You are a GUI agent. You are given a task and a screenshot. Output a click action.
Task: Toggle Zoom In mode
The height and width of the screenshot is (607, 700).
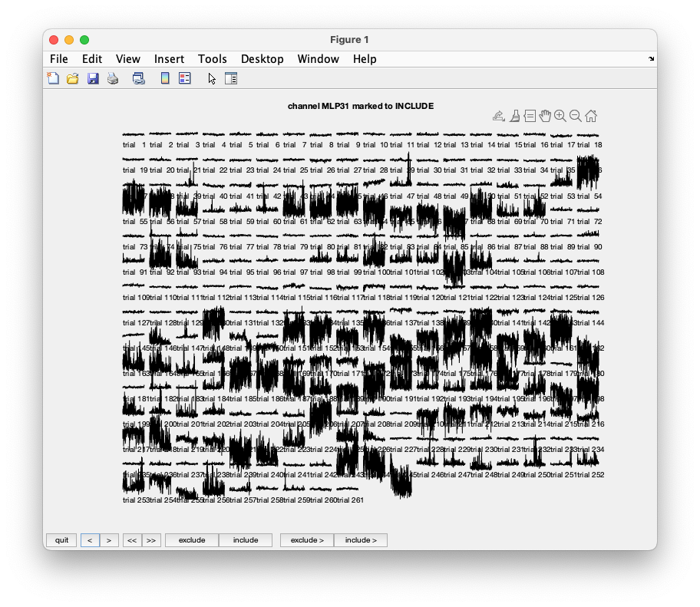tap(561, 115)
